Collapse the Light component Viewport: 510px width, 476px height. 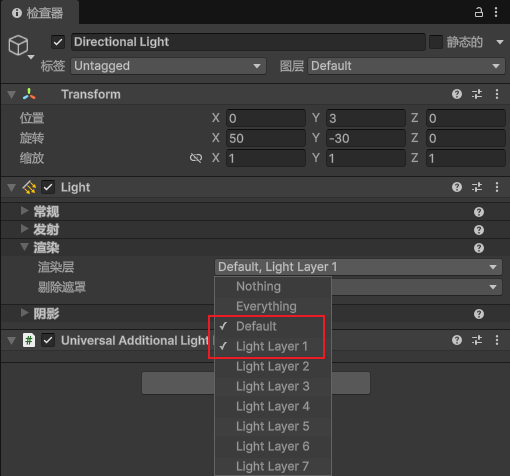coord(12,187)
